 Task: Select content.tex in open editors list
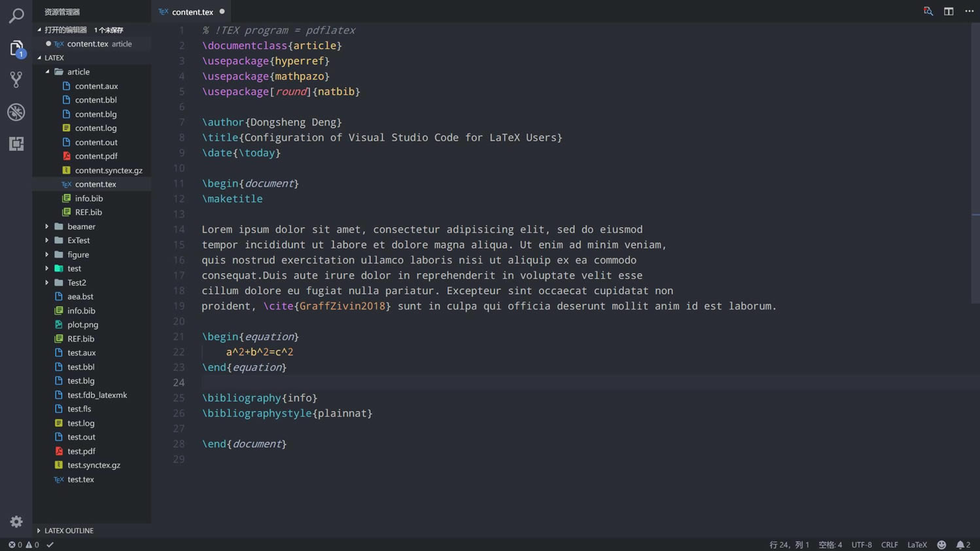pyautogui.click(x=92, y=44)
